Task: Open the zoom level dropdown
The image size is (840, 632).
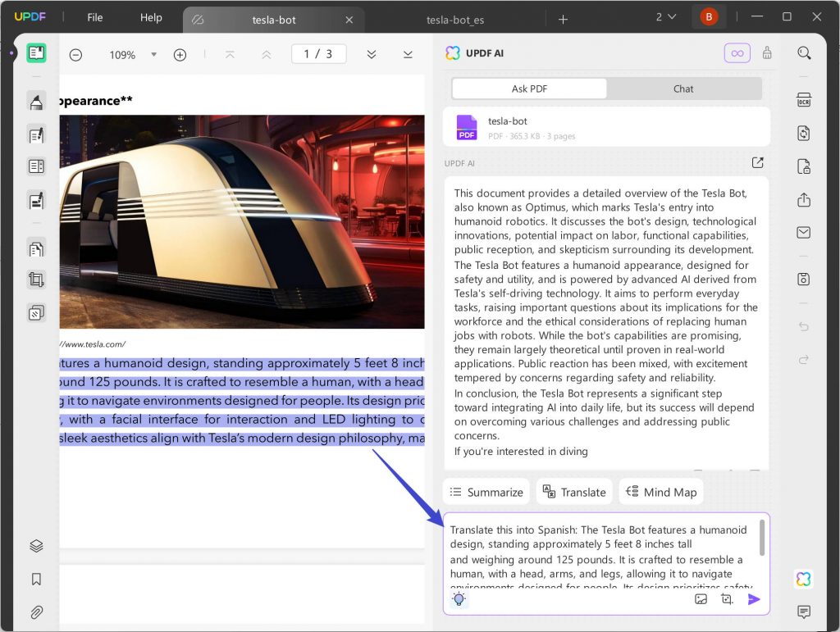Action: [x=153, y=56]
